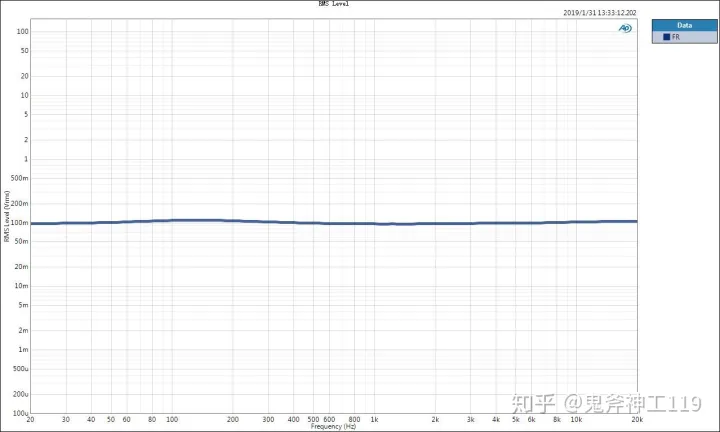
Task: Click the 5k tick label on frequency axis
Action: pos(516,420)
